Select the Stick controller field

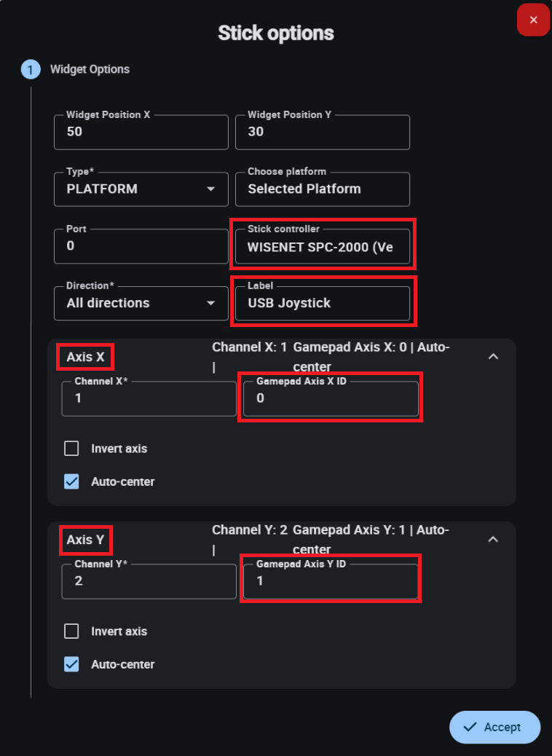(x=322, y=247)
